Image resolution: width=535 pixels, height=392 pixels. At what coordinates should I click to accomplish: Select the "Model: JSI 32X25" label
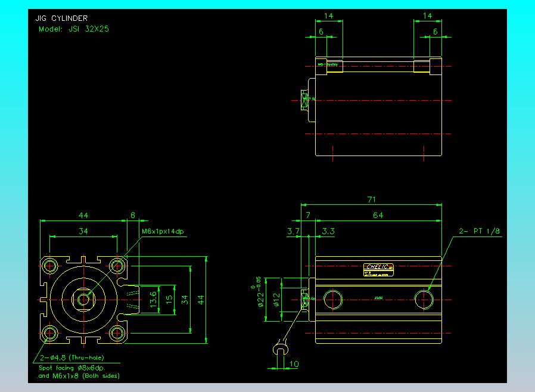coord(74,29)
